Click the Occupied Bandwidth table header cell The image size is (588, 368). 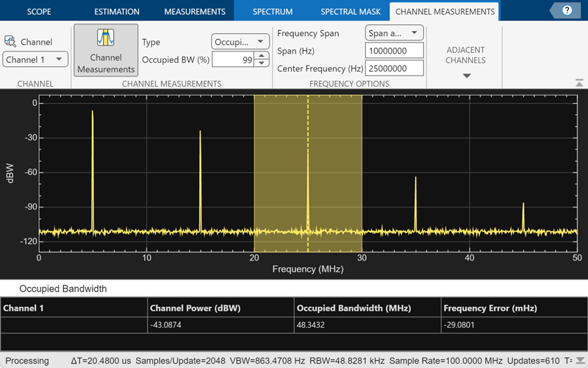pos(367,308)
